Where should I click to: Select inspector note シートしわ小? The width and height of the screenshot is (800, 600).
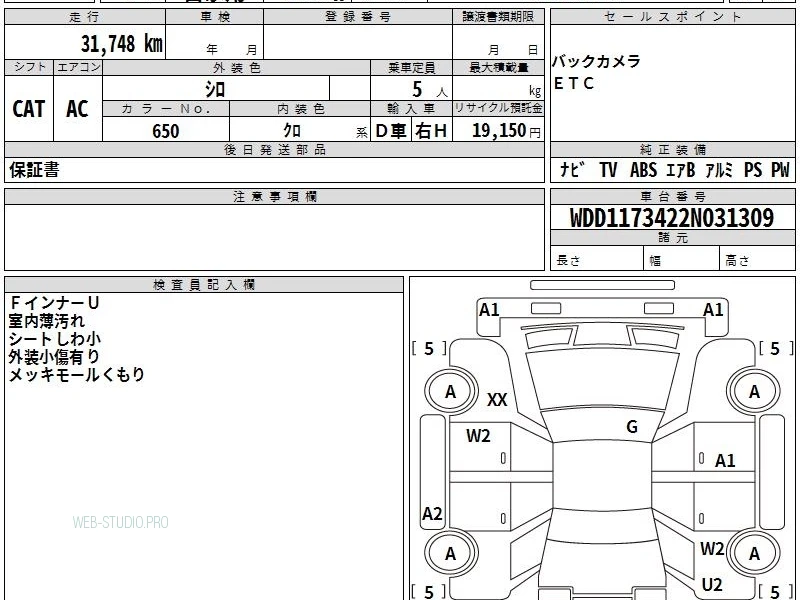coord(55,339)
